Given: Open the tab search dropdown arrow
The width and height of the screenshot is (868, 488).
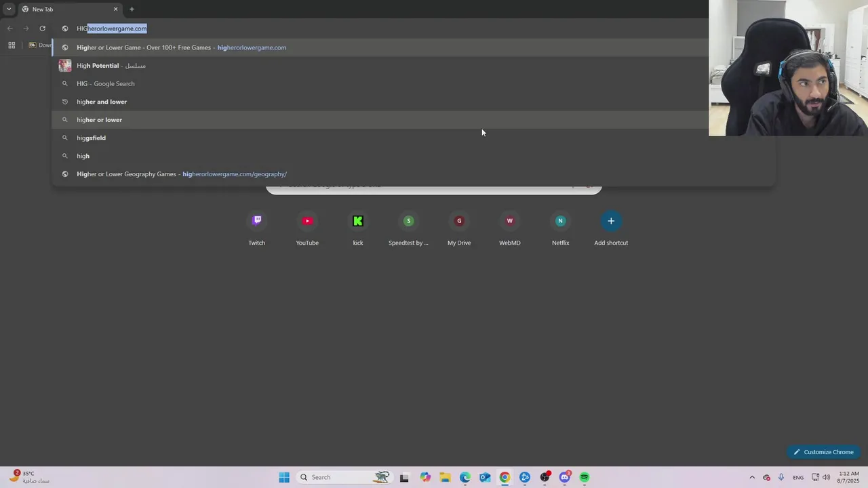Looking at the screenshot, I should tap(9, 9).
